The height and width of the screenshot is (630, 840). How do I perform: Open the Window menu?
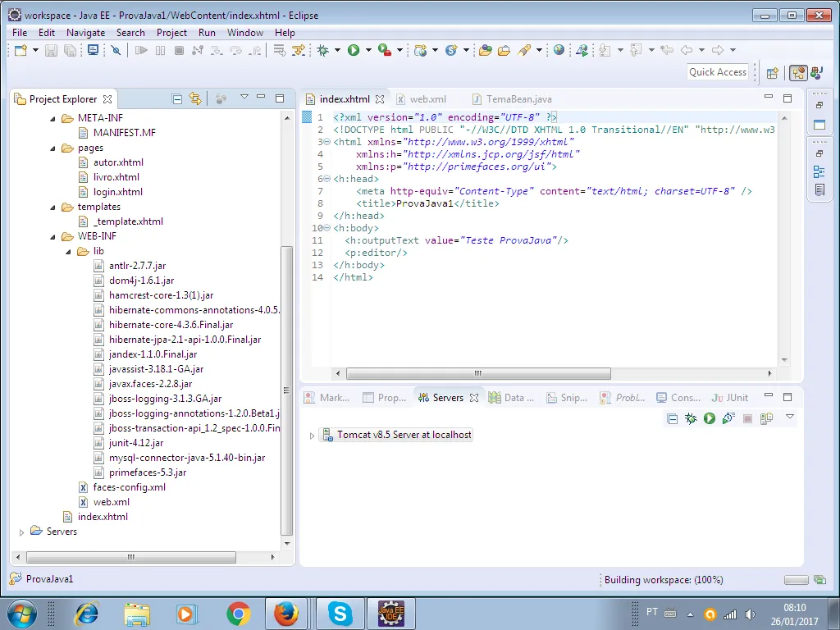[x=245, y=33]
